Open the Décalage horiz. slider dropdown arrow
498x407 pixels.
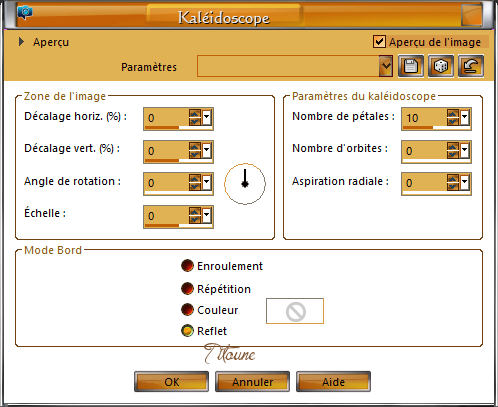[207, 117]
